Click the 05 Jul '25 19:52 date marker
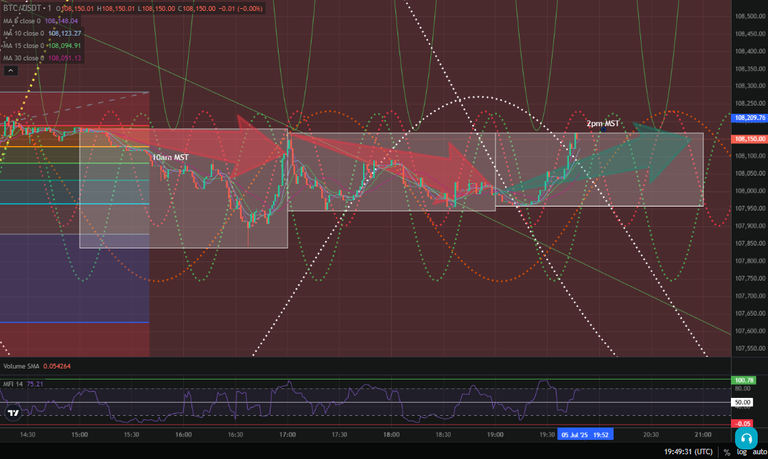The width and height of the screenshot is (768, 459). 585,435
